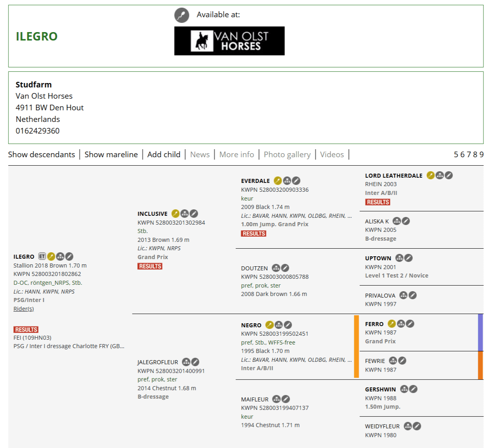Image resolution: width=485 pixels, height=448 pixels.
Task: Click the gold semen icon beside INCLUSIVE
Action: pyautogui.click(x=175, y=214)
